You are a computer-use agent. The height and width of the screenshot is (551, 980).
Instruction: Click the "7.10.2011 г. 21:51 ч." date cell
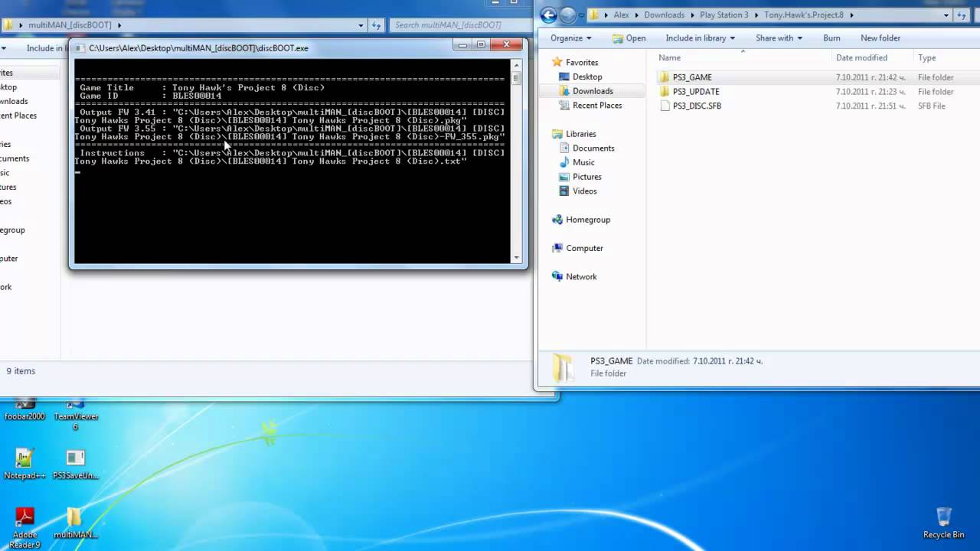coord(871,106)
